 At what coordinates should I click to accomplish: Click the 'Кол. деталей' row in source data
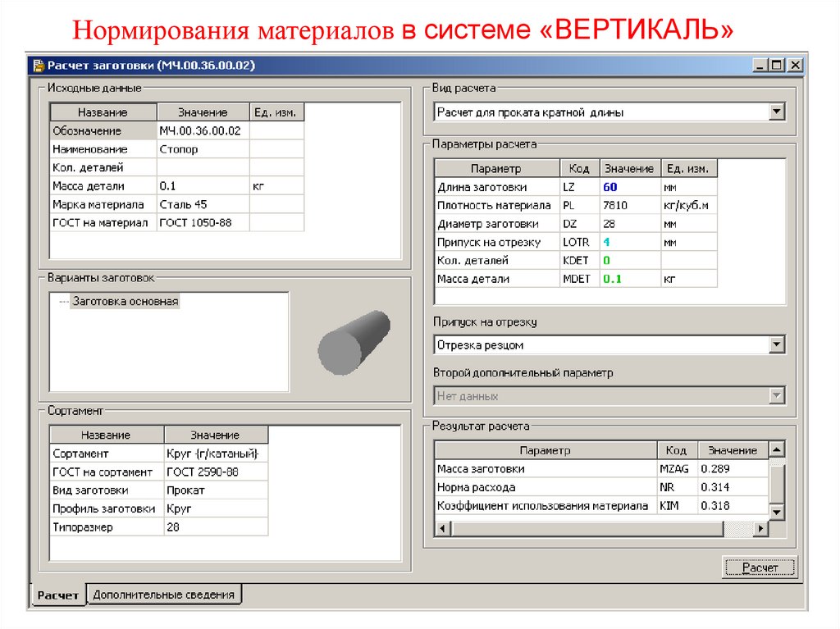point(177,167)
